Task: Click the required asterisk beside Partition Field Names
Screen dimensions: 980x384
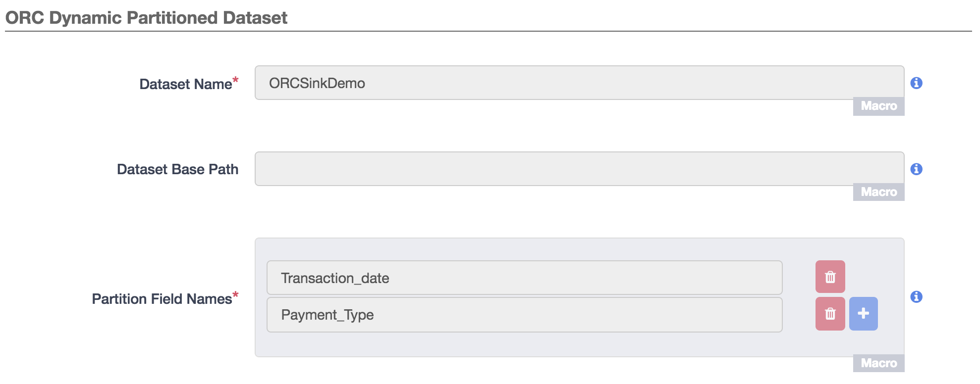Action: (235, 295)
